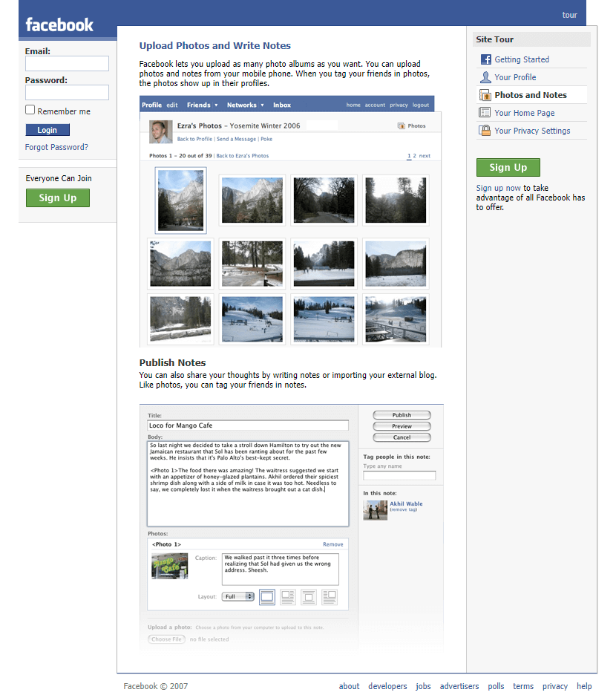The image size is (616, 698).
Task: Click the Choose File button
Action: pos(166,639)
